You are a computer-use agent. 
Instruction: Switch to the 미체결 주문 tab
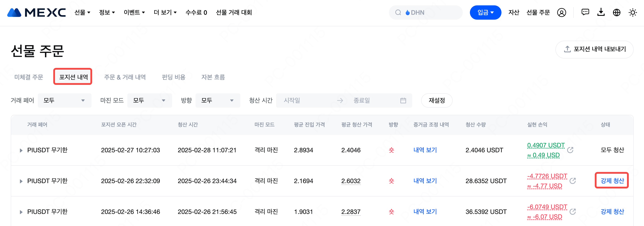tap(29, 77)
